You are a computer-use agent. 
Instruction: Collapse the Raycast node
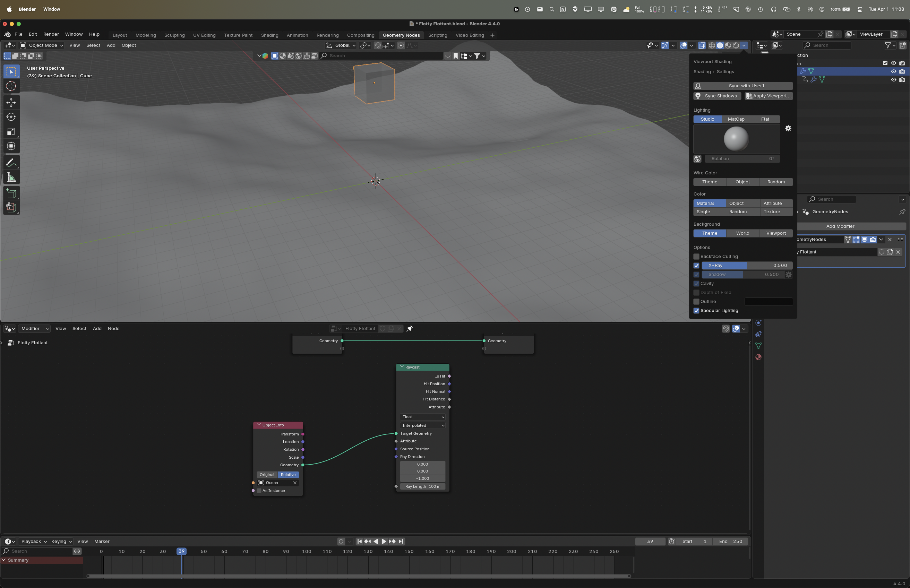[402, 367]
